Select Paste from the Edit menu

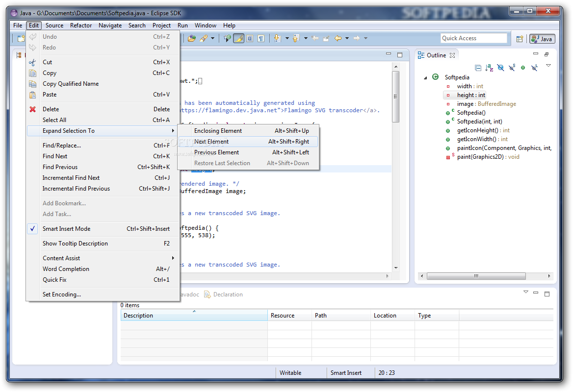(103, 95)
